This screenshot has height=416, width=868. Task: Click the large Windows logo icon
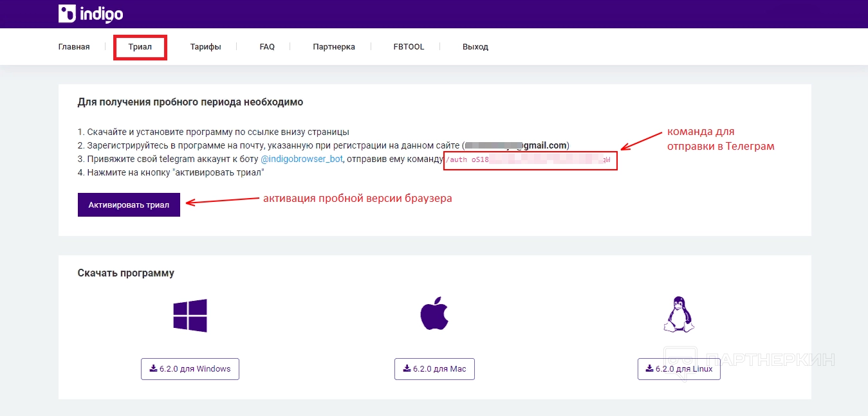[x=190, y=315]
